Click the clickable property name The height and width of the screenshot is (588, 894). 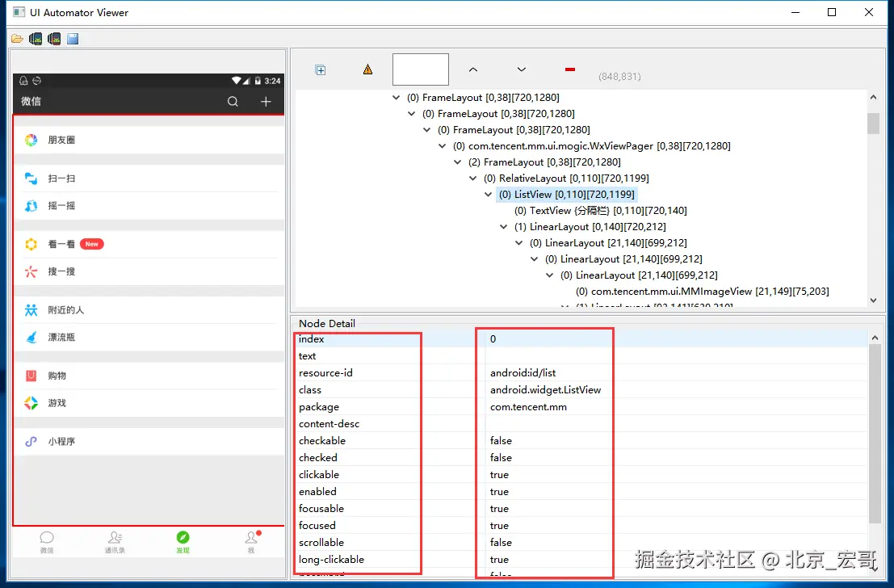pyautogui.click(x=319, y=474)
